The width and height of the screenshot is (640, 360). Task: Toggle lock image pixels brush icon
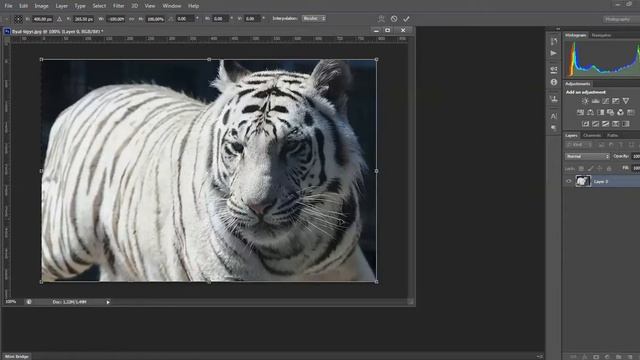pyautogui.click(x=591, y=169)
